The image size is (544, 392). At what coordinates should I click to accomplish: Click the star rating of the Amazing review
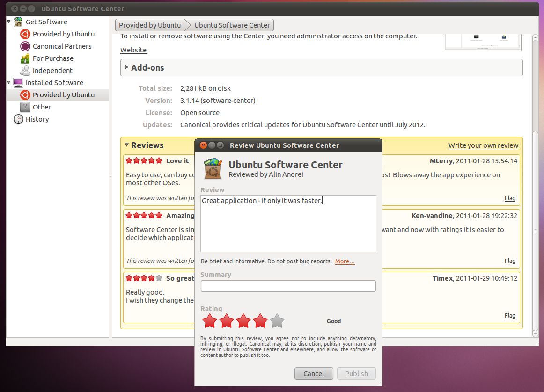[144, 215]
